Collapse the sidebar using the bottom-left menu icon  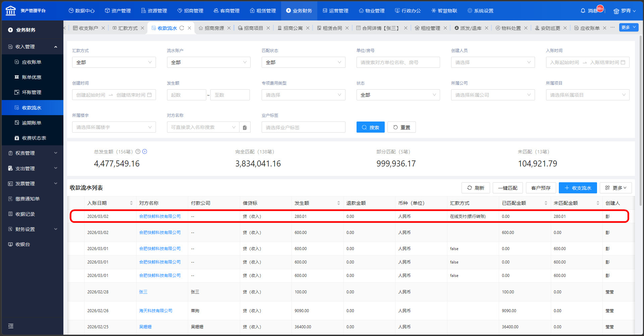coord(11,326)
